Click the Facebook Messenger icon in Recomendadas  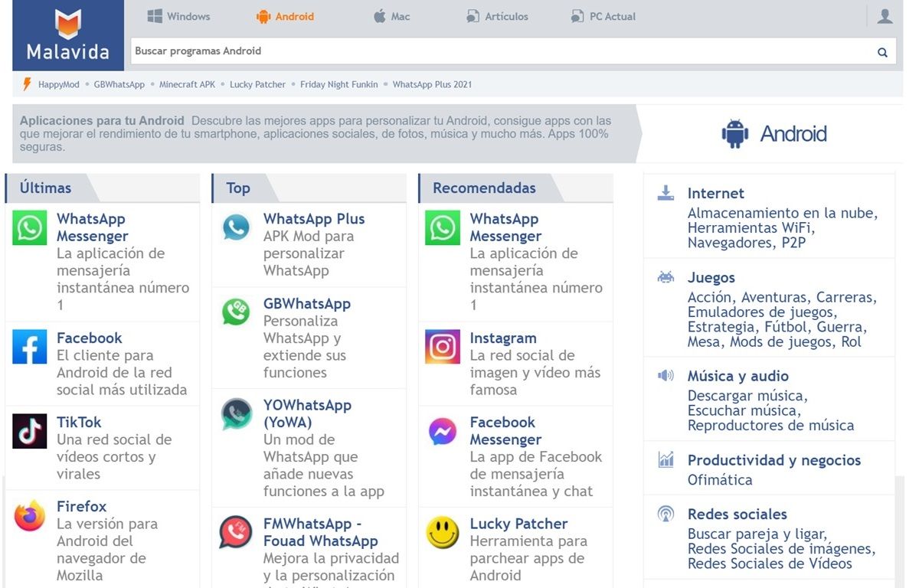pyautogui.click(x=442, y=431)
